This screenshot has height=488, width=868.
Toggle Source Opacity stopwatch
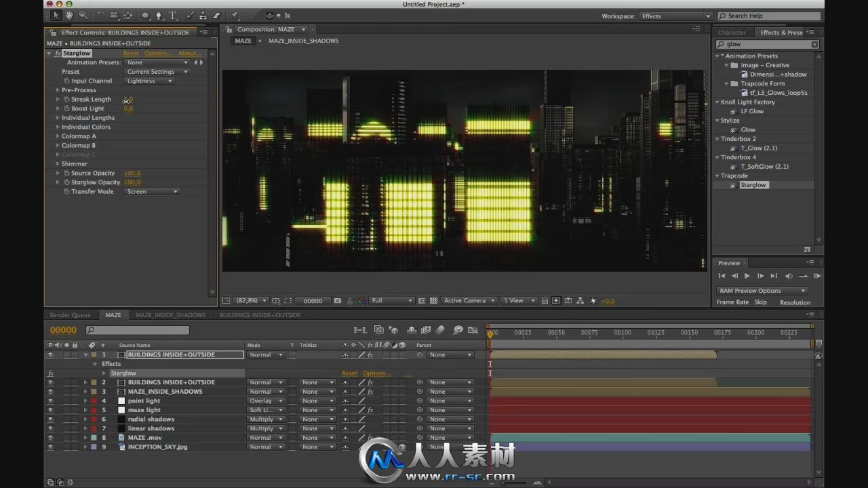click(x=66, y=173)
